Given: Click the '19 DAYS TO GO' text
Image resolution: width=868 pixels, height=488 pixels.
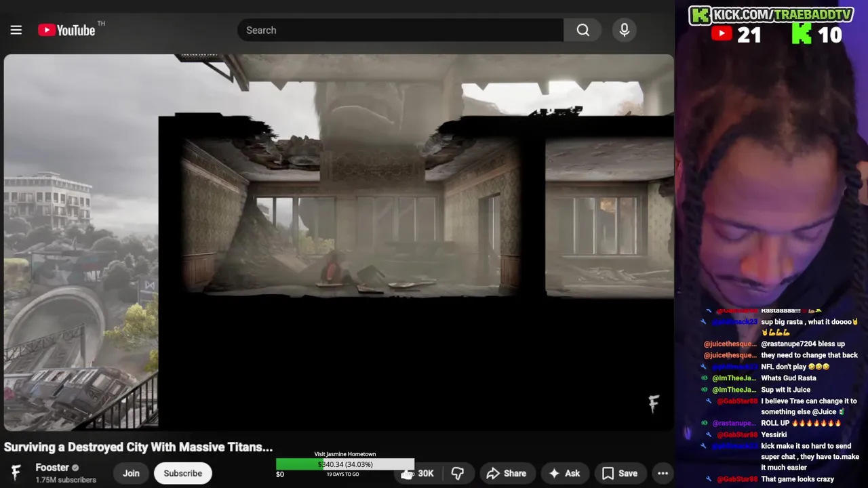Looking at the screenshot, I should [x=342, y=474].
